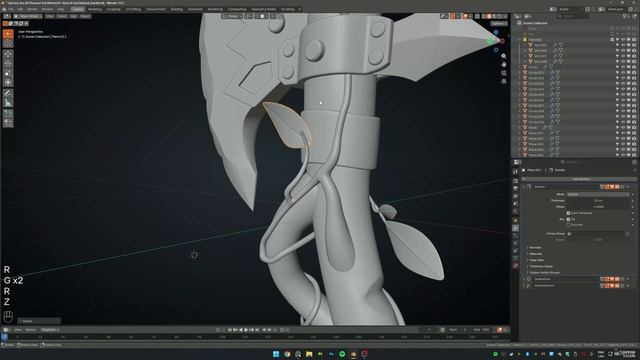Open the Modifier properties wrench tab
This screenshot has width=640, height=360.
[x=516, y=229]
